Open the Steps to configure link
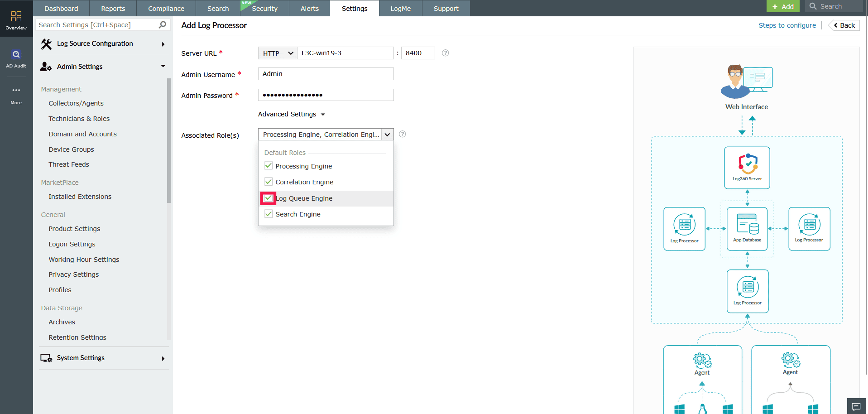 [787, 25]
